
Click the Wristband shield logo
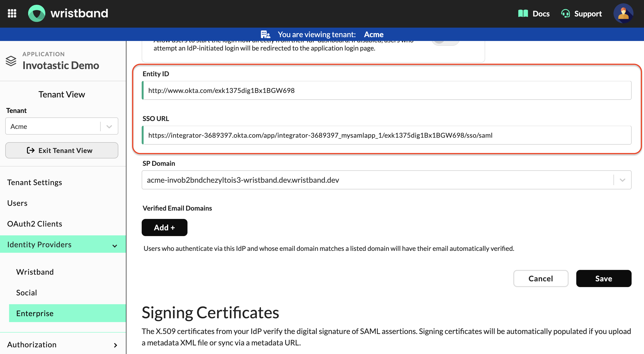(37, 13)
